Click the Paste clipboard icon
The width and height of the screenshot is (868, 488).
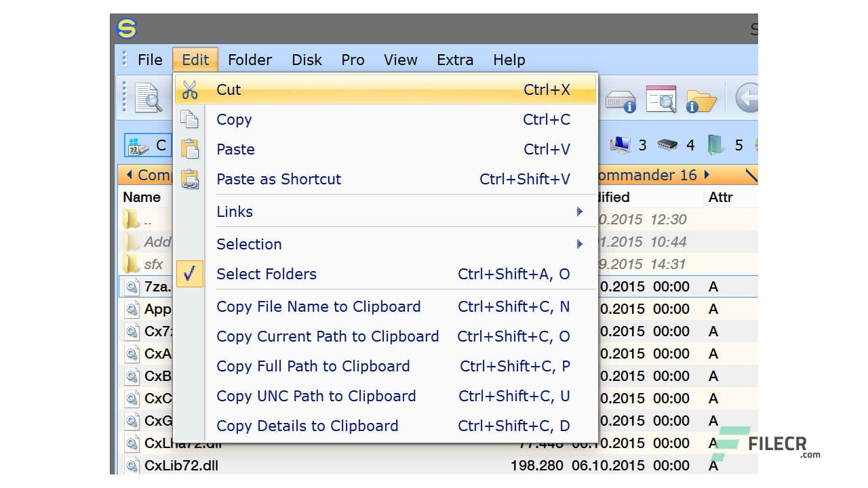[190, 149]
